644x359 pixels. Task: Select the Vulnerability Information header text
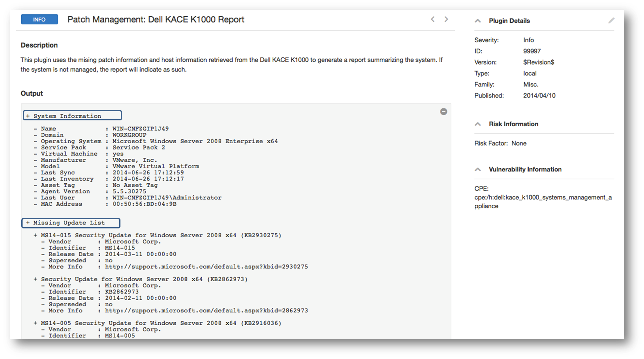(525, 169)
